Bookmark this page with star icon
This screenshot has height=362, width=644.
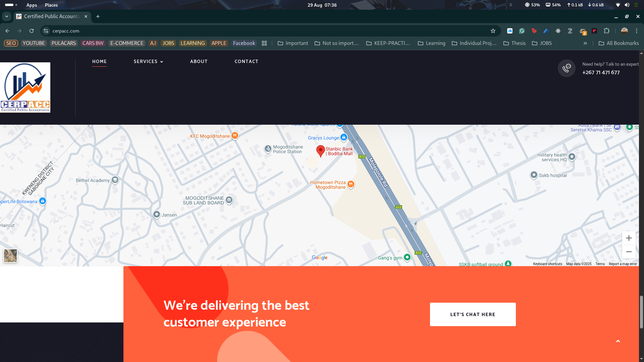click(493, 31)
